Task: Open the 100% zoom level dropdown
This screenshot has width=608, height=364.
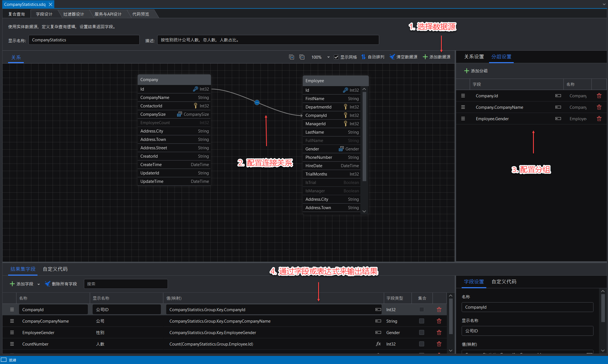Action: 328,57
